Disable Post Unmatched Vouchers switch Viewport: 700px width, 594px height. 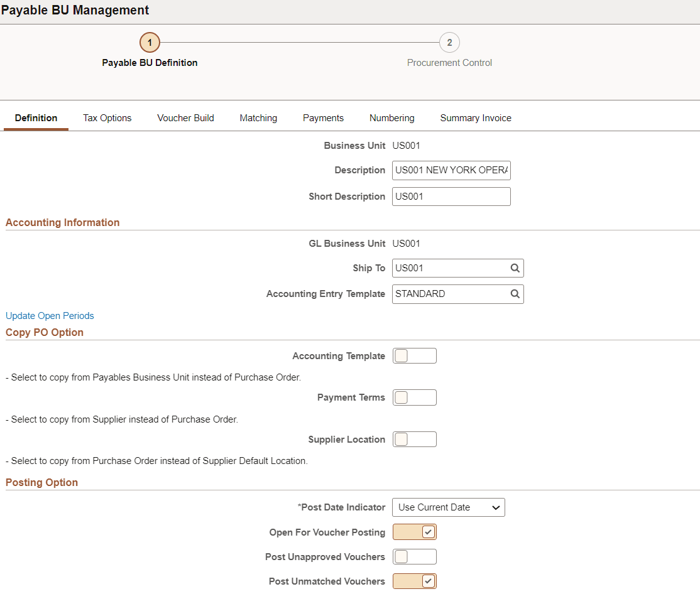coord(414,581)
